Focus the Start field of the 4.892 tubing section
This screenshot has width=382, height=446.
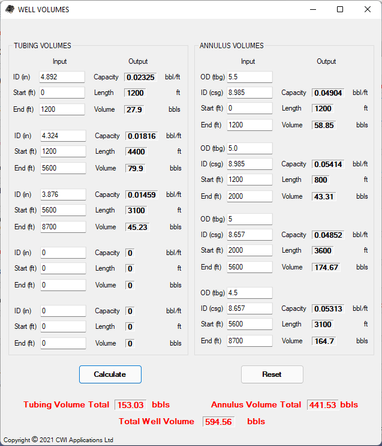62,92
